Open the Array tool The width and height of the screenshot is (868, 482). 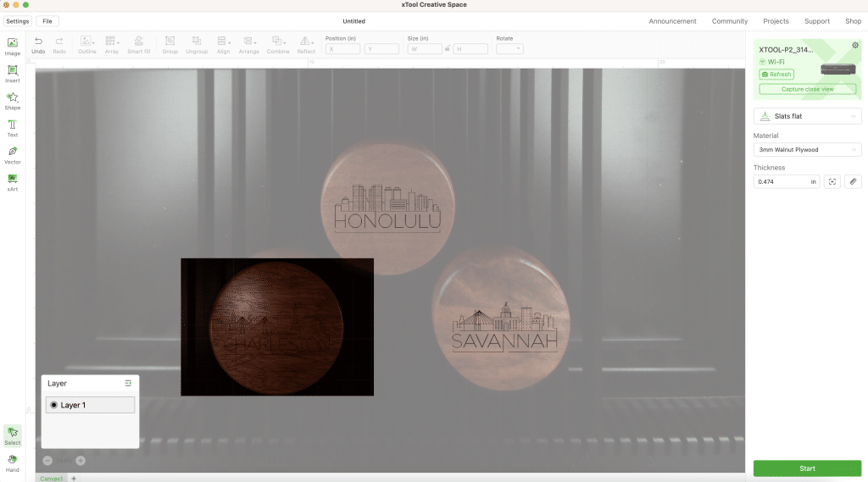pyautogui.click(x=112, y=45)
